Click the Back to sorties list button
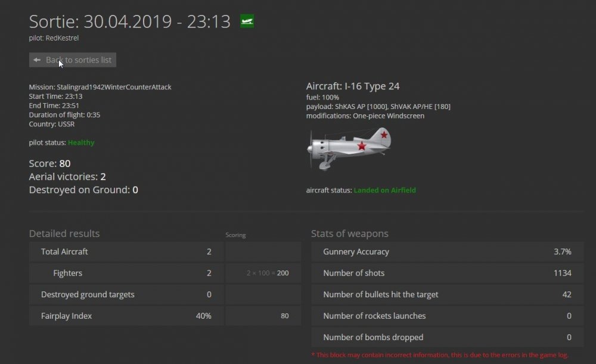Viewport: 596px width, 364px height. [x=72, y=60]
